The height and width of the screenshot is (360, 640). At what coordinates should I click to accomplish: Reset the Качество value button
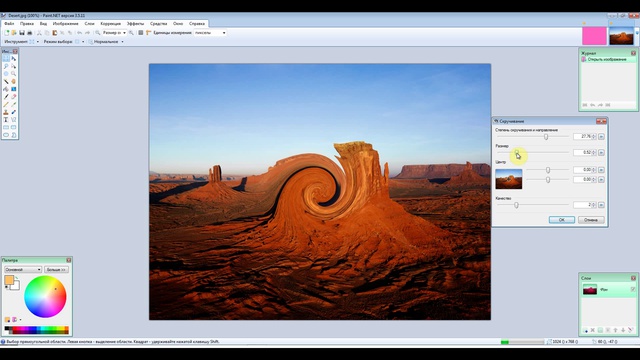601,205
